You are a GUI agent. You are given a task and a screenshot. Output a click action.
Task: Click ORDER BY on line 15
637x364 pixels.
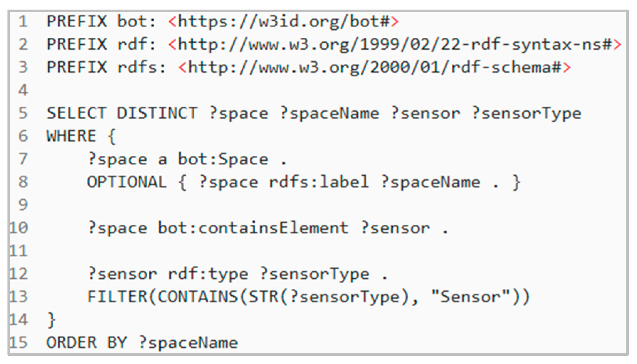tap(86, 343)
